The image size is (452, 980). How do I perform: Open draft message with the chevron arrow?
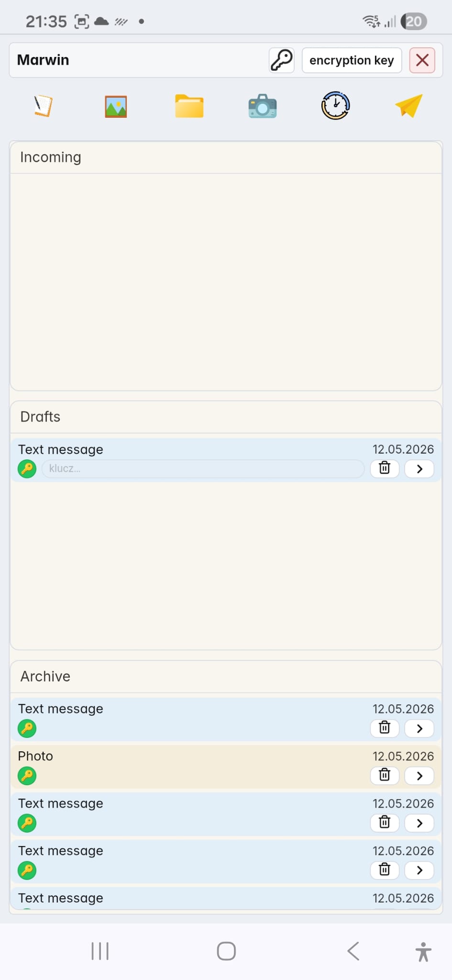419,468
